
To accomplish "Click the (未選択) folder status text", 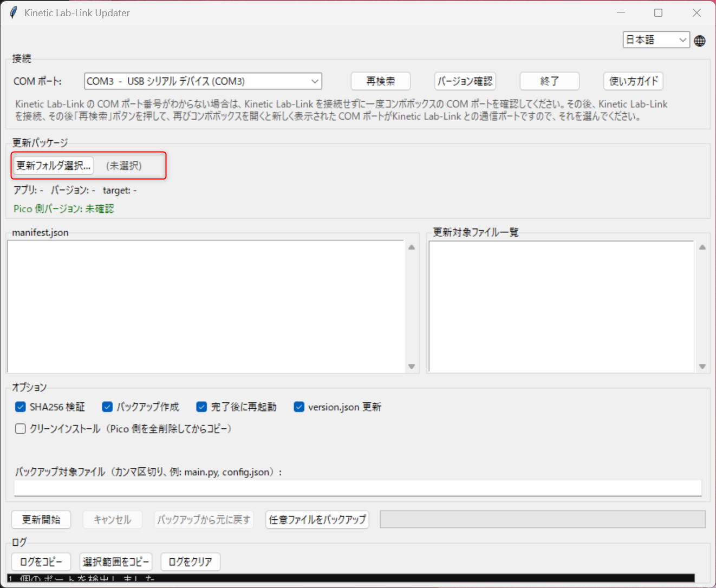I will pyautogui.click(x=124, y=166).
